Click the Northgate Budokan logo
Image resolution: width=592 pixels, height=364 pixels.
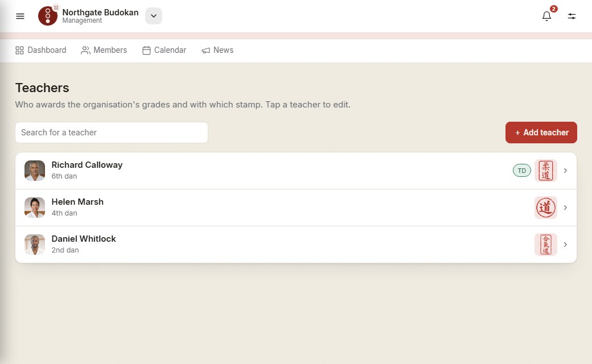click(x=48, y=16)
